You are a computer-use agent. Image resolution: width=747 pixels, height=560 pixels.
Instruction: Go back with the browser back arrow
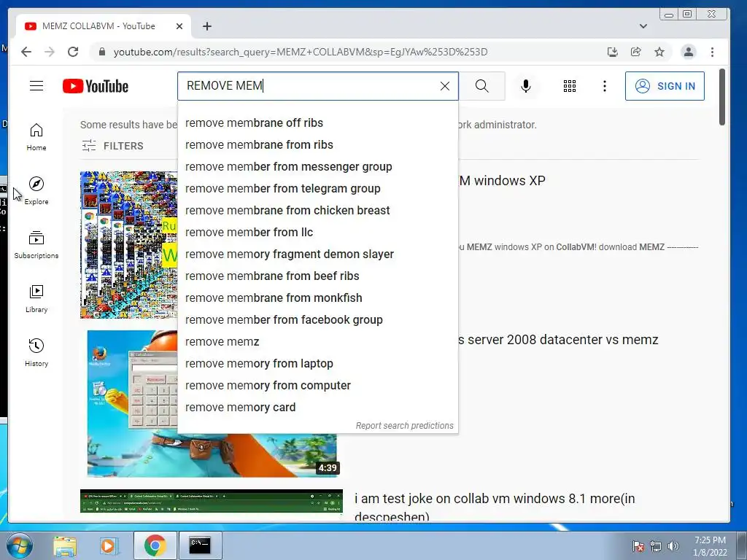(26, 52)
